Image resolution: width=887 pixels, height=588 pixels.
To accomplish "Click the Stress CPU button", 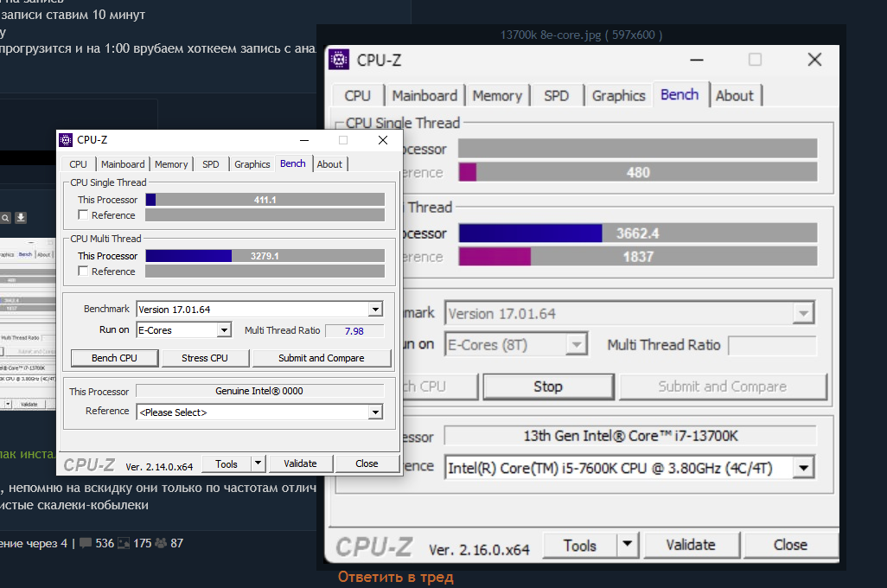I will (205, 358).
